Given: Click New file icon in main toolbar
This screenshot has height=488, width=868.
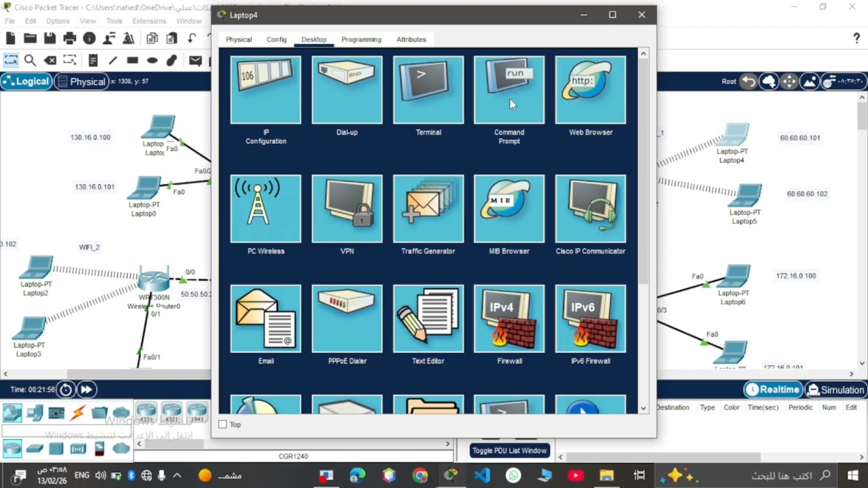Looking at the screenshot, I should tap(10, 39).
